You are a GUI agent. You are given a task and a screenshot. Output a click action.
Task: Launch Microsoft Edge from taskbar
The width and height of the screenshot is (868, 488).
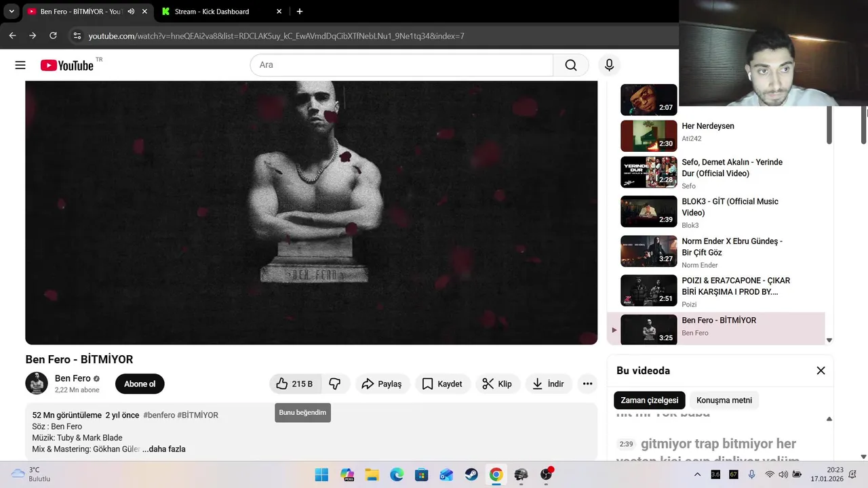tap(397, 474)
